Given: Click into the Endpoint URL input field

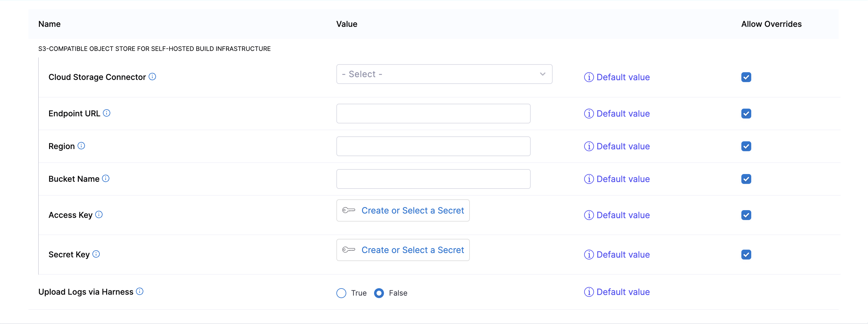Looking at the screenshot, I should tap(433, 114).
